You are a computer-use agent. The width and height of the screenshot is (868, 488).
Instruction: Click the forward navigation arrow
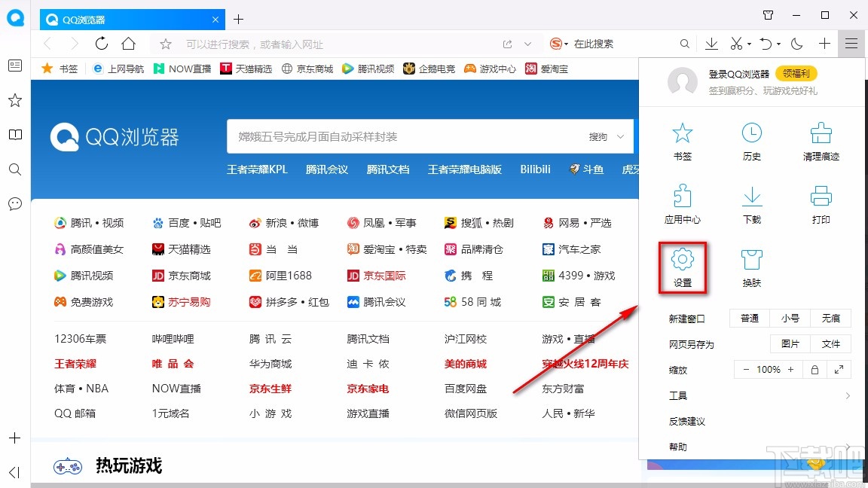click(75, 44)
